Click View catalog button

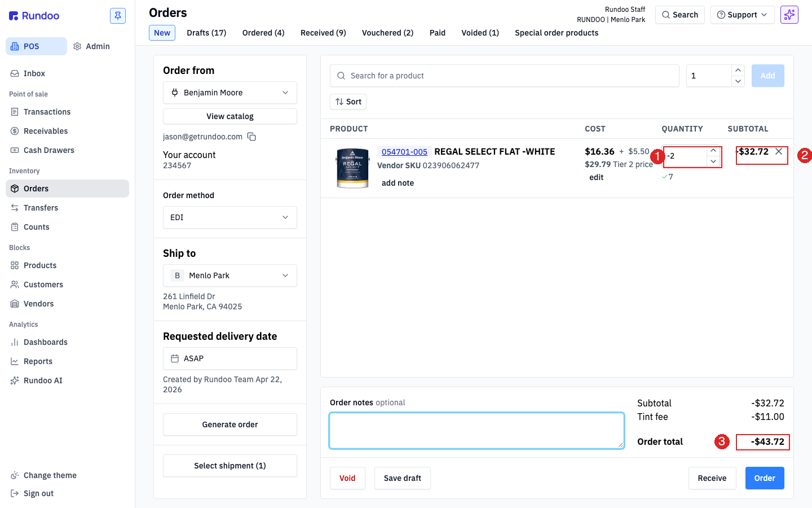pyautogui.click(x=230, y=116)
